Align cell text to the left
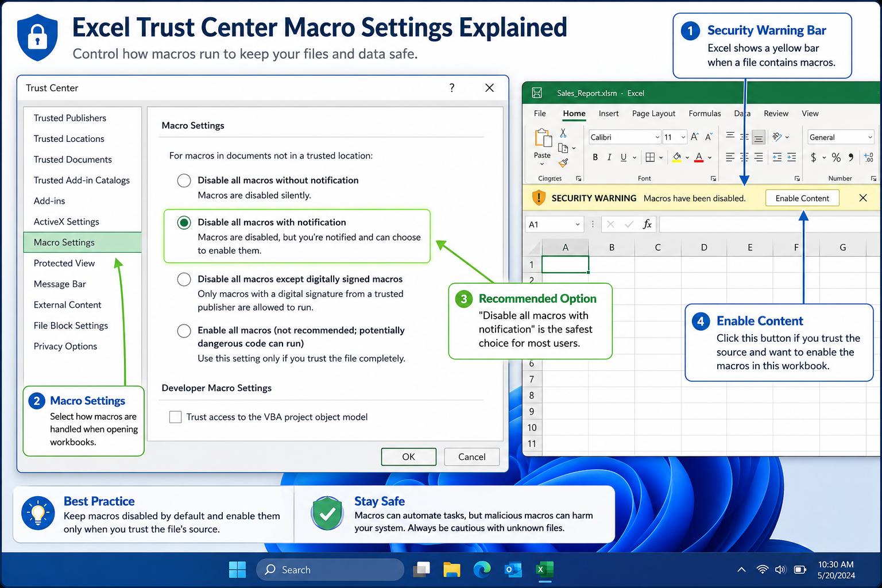This screenshot has width=882, height=588. pyautogui.click(x=730, y=157)
